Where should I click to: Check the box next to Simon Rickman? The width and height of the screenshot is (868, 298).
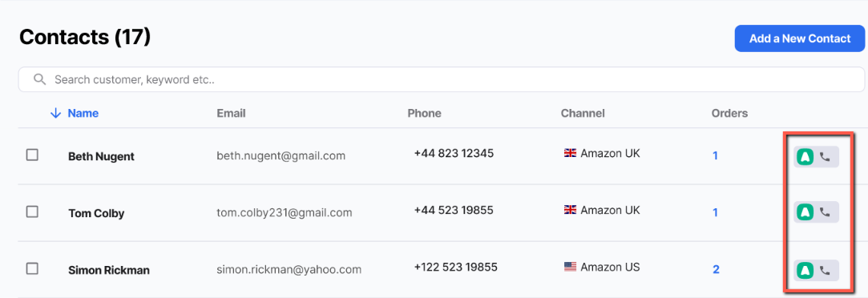(32, 268)
